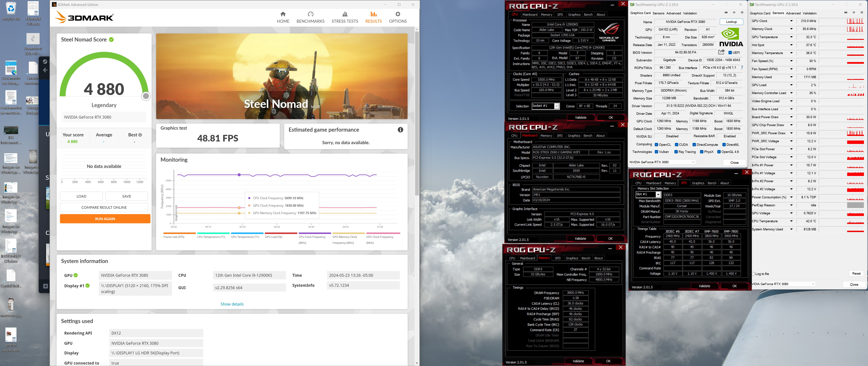Open hamburger menu in GPU-Z Graphics Card window
This screenshot has height=366, width=868.
742,13
